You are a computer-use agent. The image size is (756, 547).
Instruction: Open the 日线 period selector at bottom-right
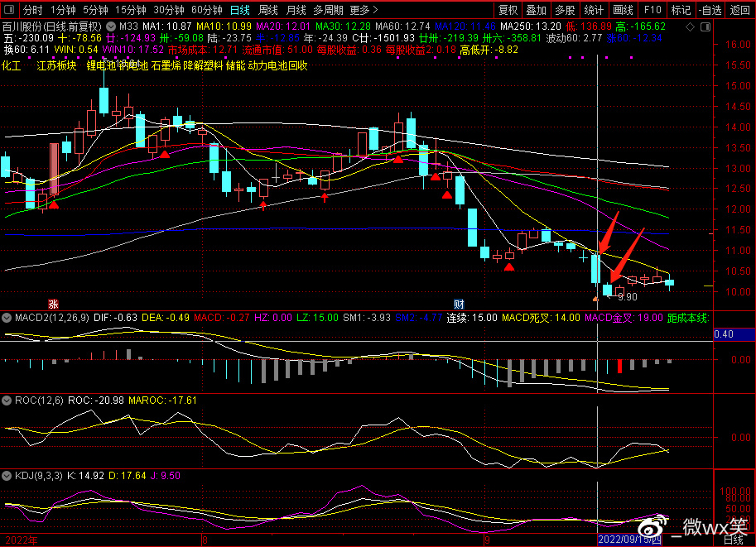point(733,540)
